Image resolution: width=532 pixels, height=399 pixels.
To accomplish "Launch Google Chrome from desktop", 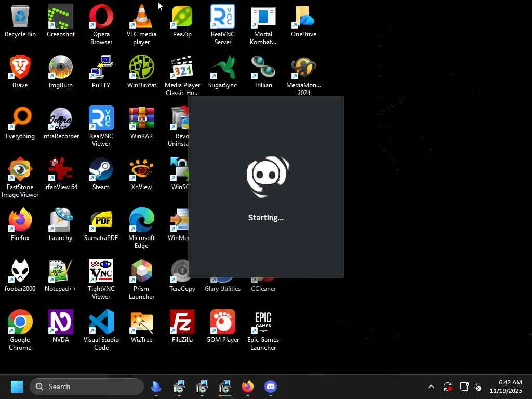I will pos(20,330).
